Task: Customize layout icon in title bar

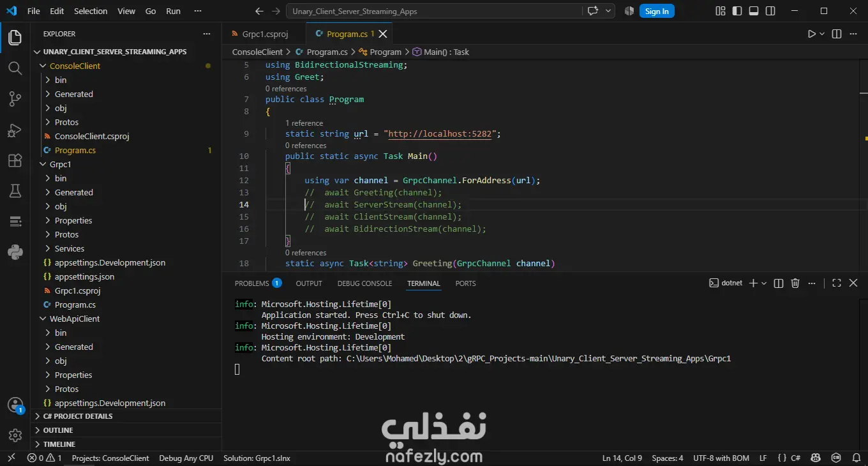Action: pyautogui.click(x=721, y=11)
